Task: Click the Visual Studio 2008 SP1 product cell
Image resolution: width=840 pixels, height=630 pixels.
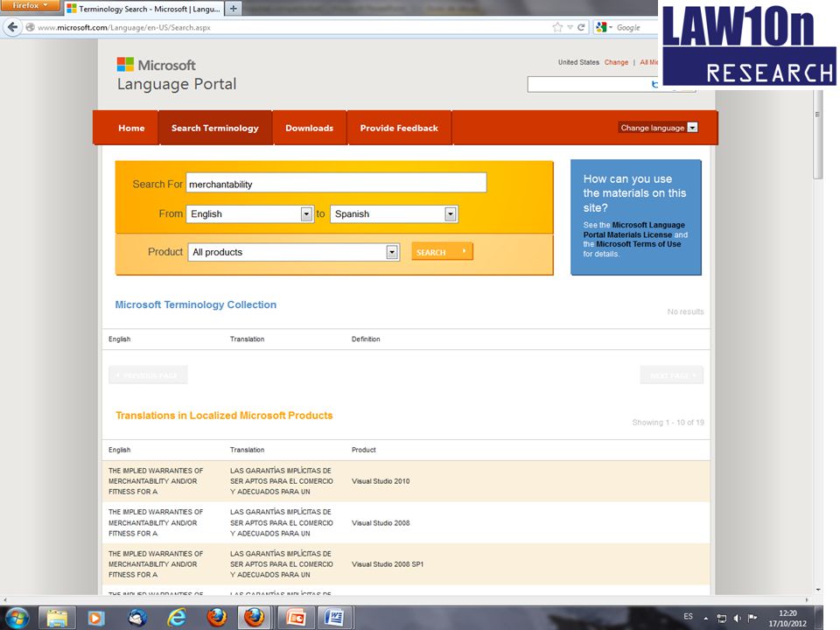Action: [x=388, y=564]
